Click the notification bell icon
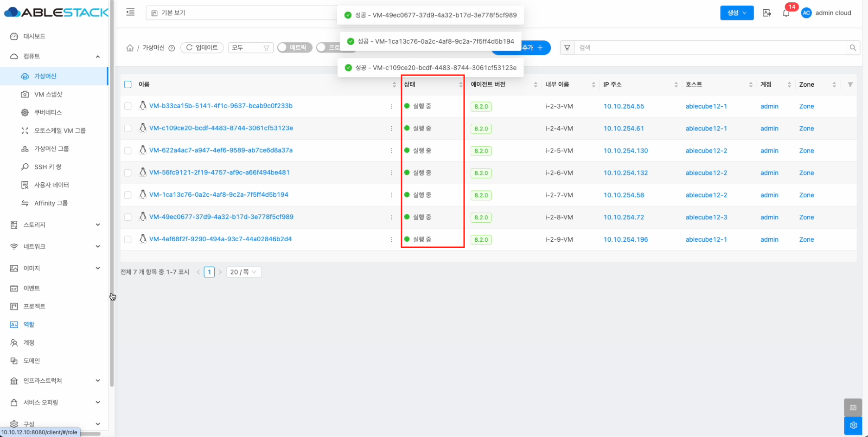 click(x=785, y=13)
